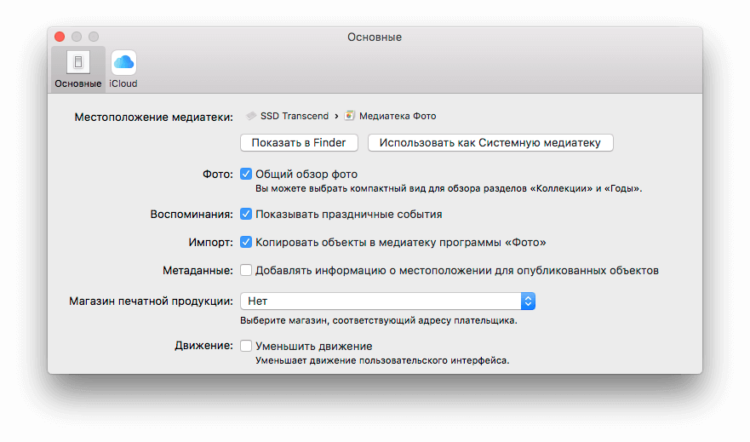The height and width of the screenshot is (442, 750).
Task: Select the Основные switch icon in toolbar
Action: tap(78, 62)
